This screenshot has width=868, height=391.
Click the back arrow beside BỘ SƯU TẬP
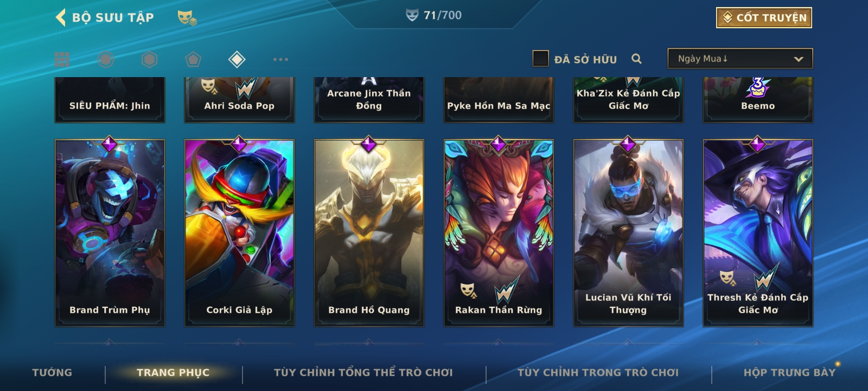[60, 17]
